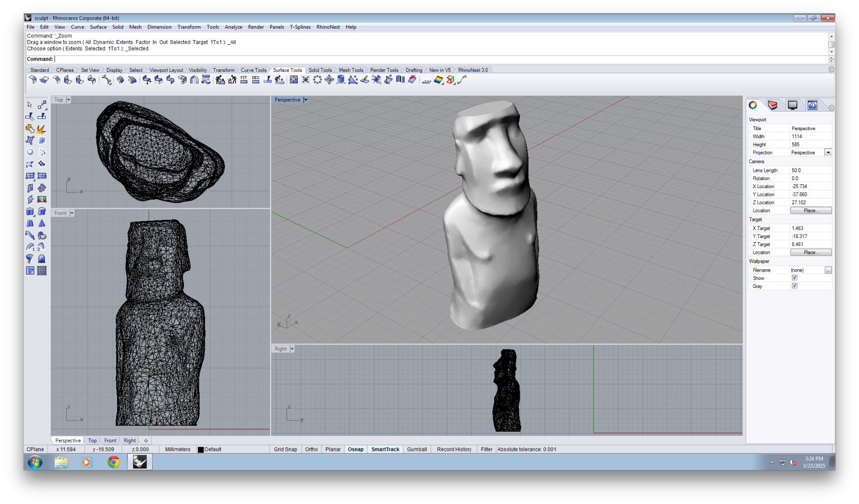This screenshot has height=504, width=859.
Task: Click the two blue panels (unroll) toolbar icon
Action: [x=400, y=80]
